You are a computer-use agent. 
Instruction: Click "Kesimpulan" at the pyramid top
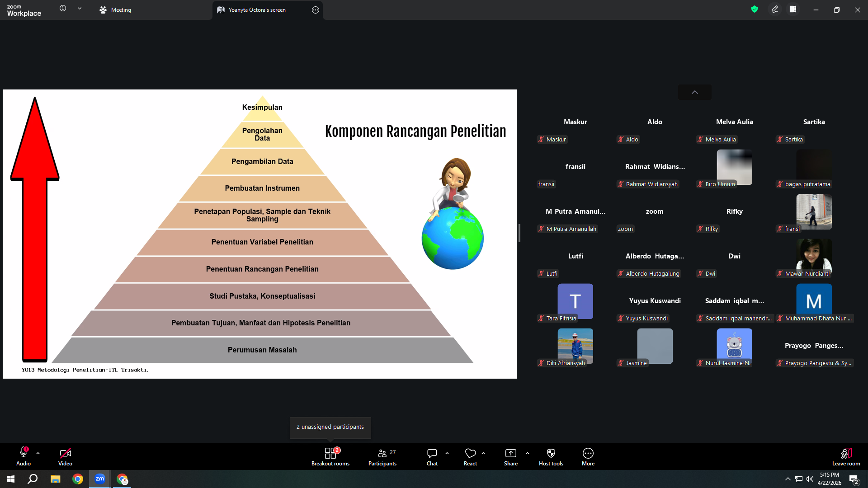point(262,107)
